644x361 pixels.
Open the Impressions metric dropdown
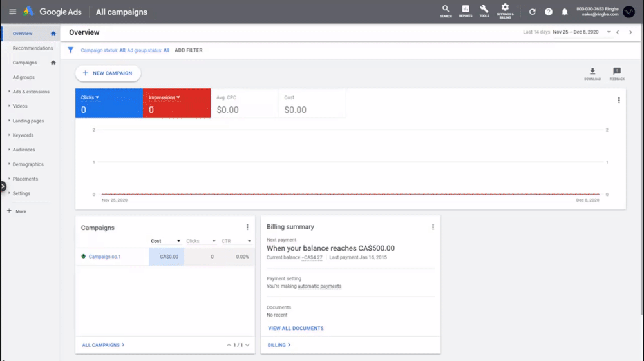(164, 97)
